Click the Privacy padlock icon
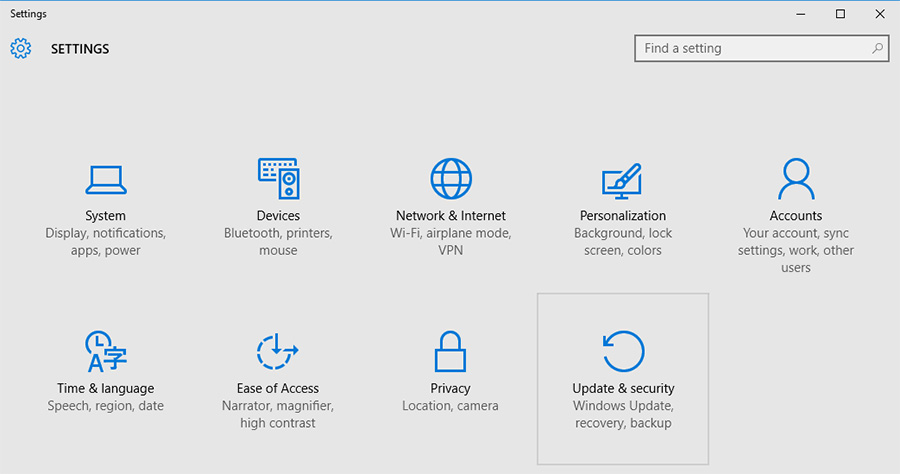Image resolution: width=900 pixels, height=474 pixels. [x=450, y=352]
